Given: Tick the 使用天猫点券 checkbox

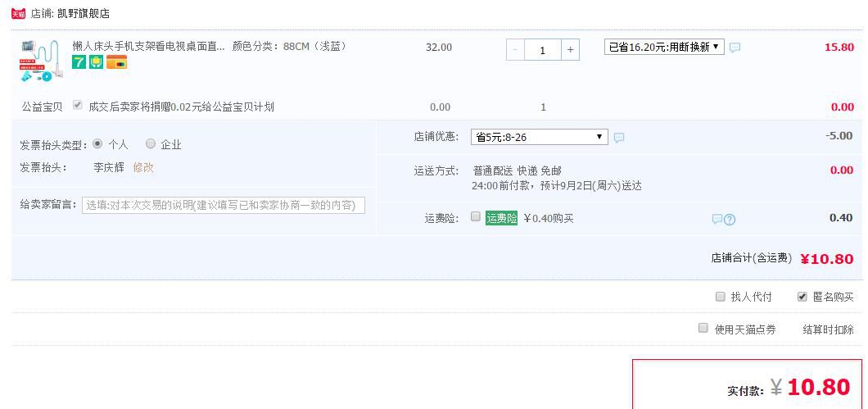Looking at the screenshot, I should click(x=703, y=328).
